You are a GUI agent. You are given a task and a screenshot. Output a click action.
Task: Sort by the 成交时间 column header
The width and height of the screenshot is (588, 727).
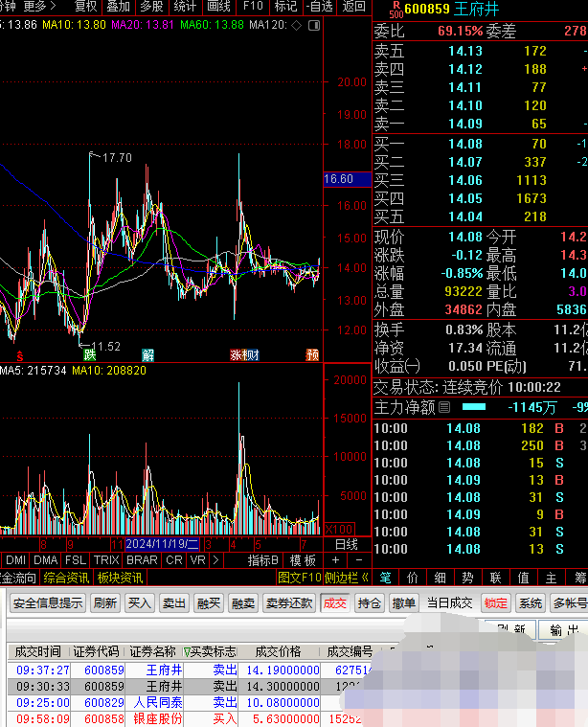tap(38, 652)
